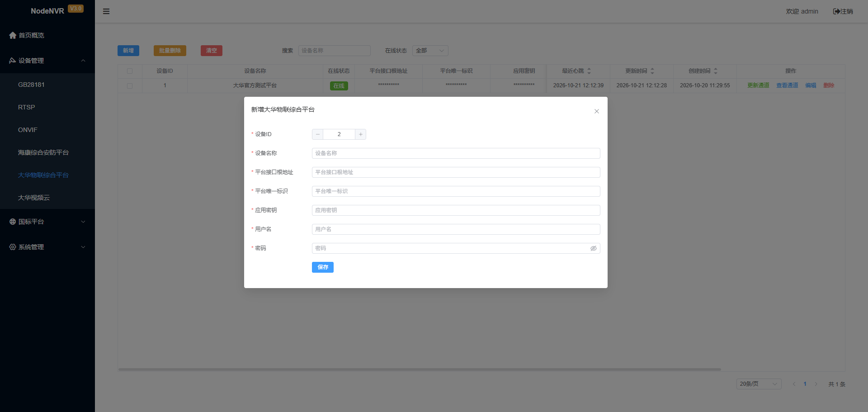
Task: Open 大华视频云 page
Action: coord(47,198)
